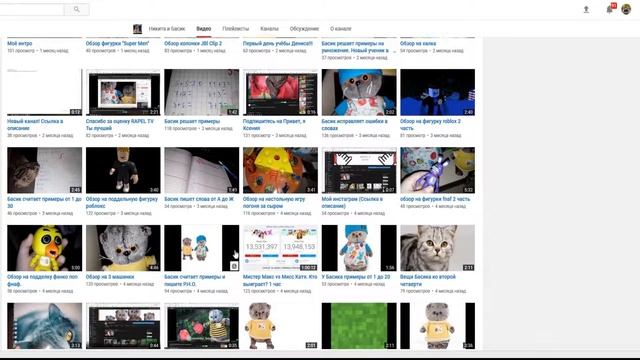Open link 'Обзор на 3 машинки'
This screenshot has height=360, width=640.
coord(110,277)
